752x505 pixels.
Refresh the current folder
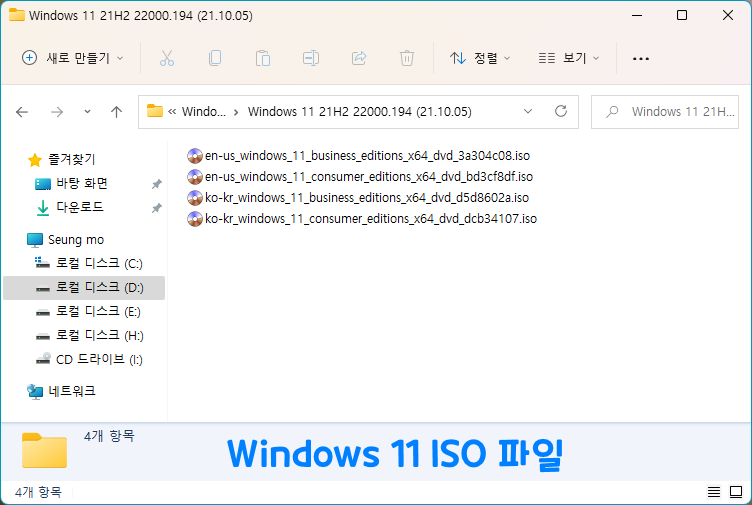(x=561, y=111)
